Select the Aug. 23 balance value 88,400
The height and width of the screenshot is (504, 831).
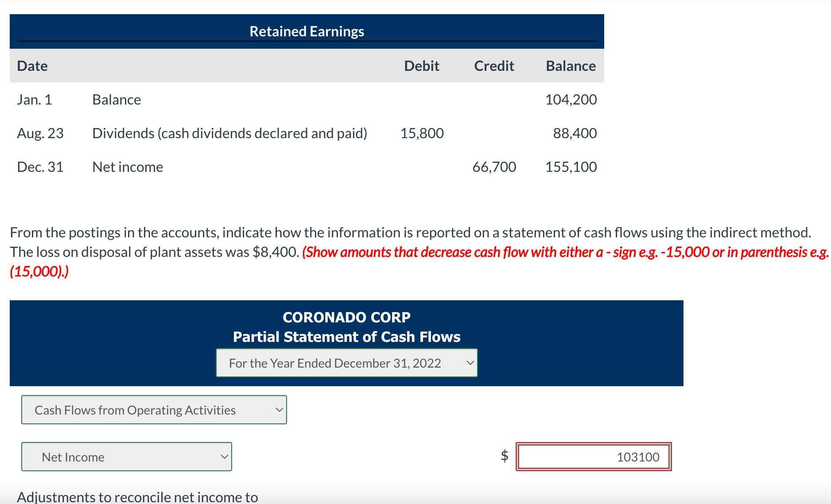tap(575, 133)
